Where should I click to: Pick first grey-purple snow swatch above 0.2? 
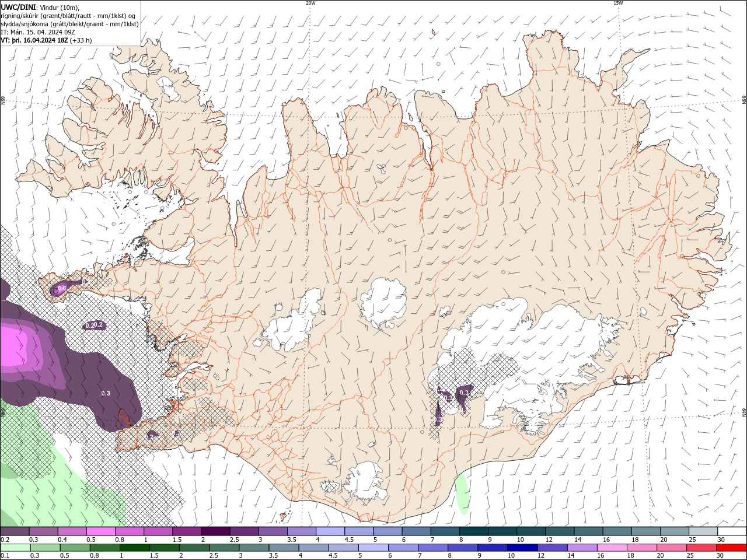click(15, 531)
